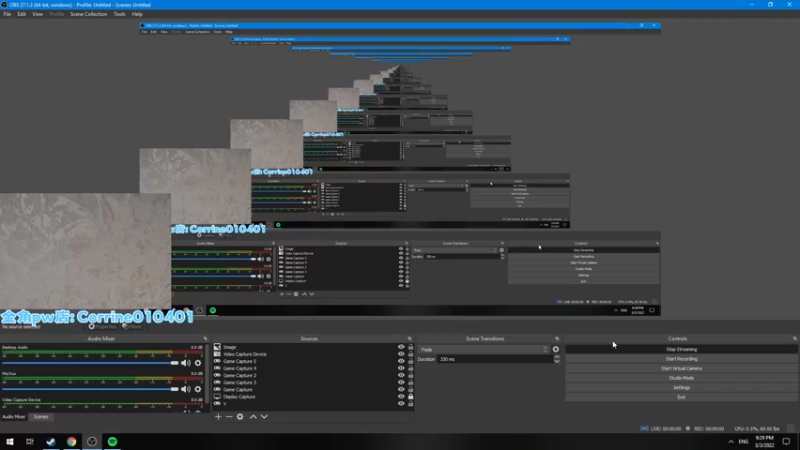
Task: Increase transition duration with up arrow
Action: (557, 357)
